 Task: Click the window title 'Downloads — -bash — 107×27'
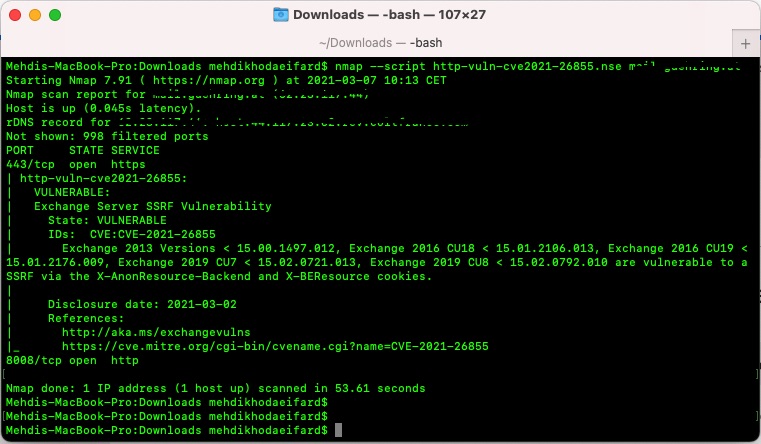(389, 15)
